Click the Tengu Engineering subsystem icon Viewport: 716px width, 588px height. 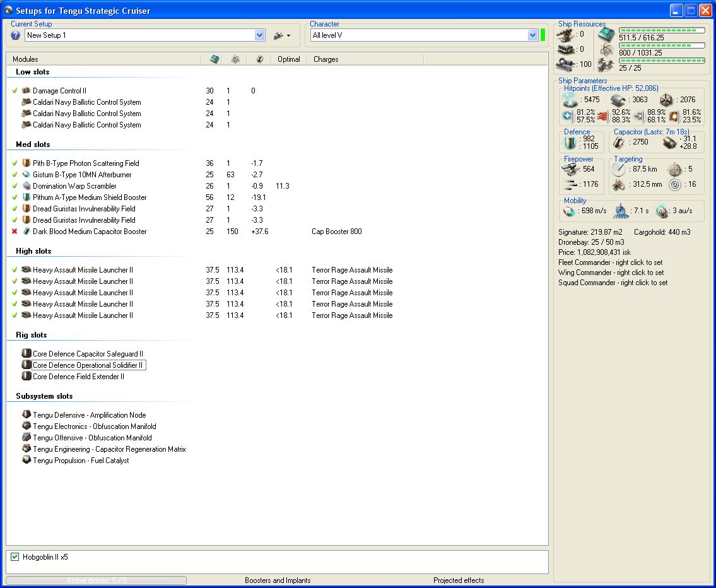(26, 449)
